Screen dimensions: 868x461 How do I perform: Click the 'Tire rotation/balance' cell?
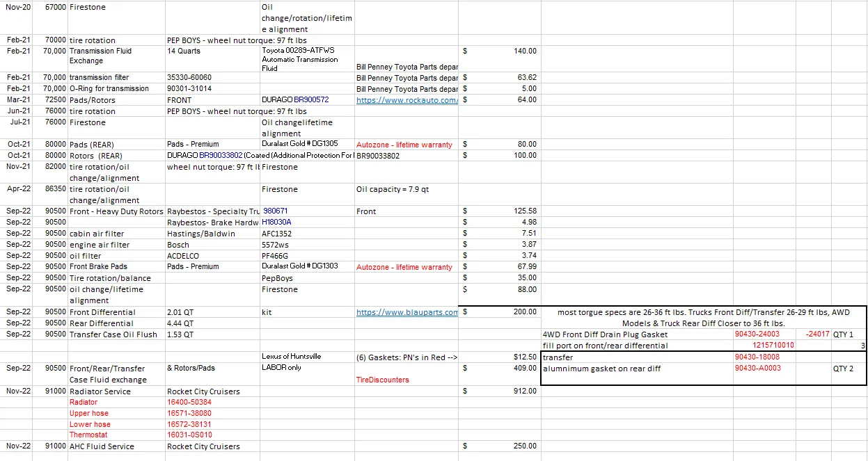(x=116, y=277)
